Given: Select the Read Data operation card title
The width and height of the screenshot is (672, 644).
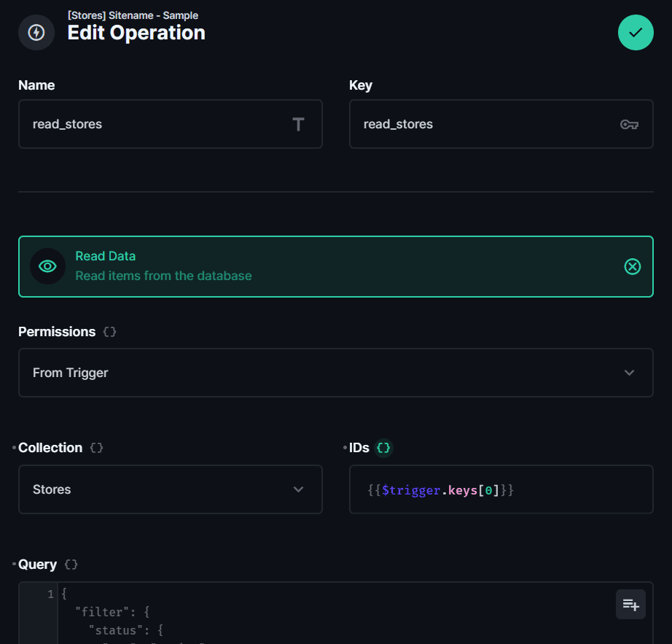Looking at the screenshot, I should (106, 256).
